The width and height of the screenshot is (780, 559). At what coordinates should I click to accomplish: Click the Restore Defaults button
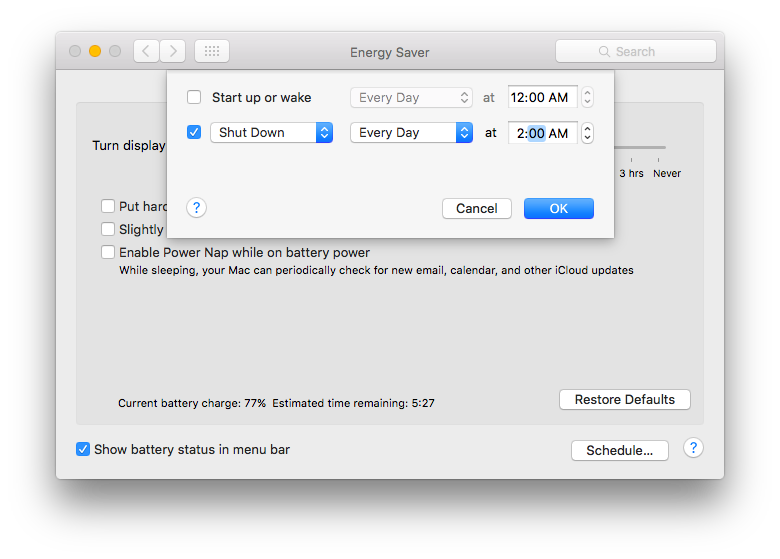pyautogui.click(x=624, y=399)
